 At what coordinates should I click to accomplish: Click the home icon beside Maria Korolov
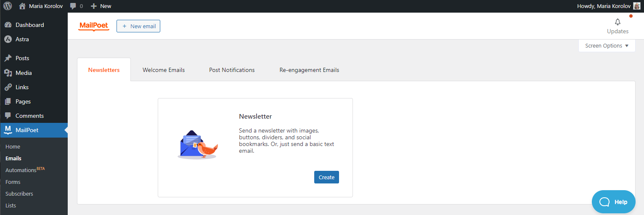coord(22,6)
